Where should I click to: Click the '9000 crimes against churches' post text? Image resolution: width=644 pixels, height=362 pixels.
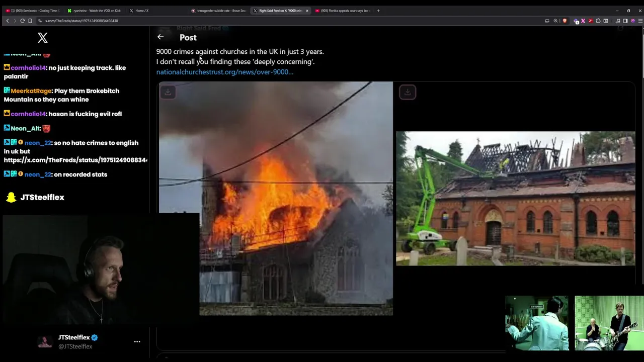239,51
